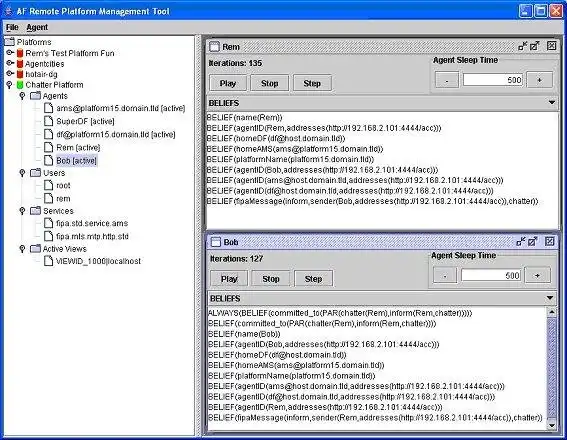
Task: Select df@platform15.domain.tld [active] agent
Action: click(x=116, y=134)
